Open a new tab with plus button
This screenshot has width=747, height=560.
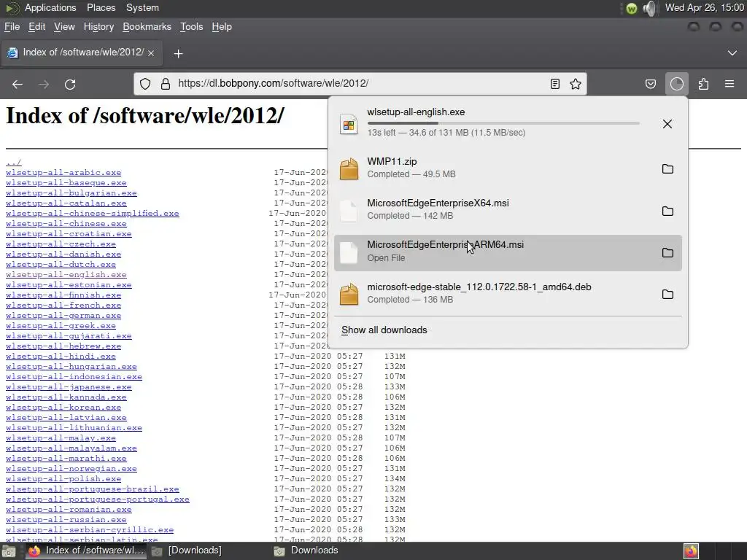click(178, 53)
